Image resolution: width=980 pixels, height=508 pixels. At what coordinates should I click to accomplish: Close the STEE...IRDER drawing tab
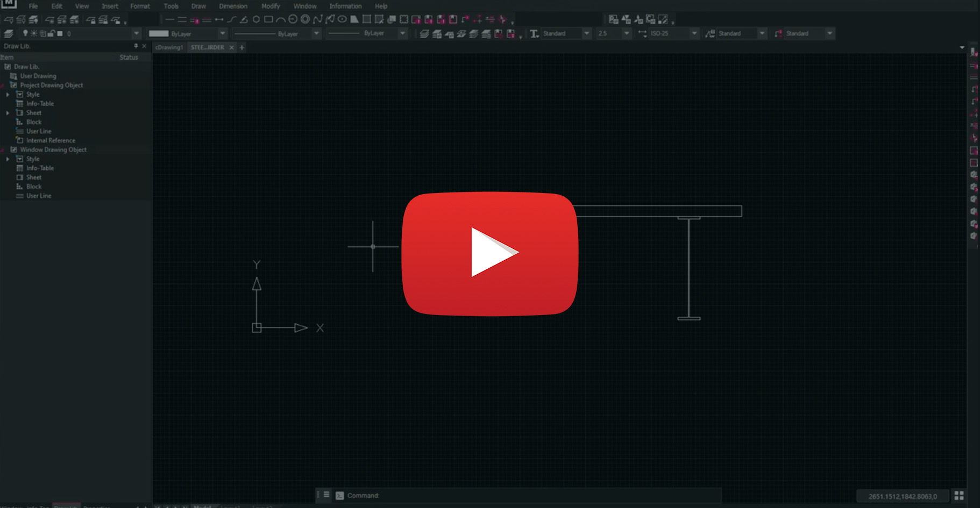click(232, 47)
